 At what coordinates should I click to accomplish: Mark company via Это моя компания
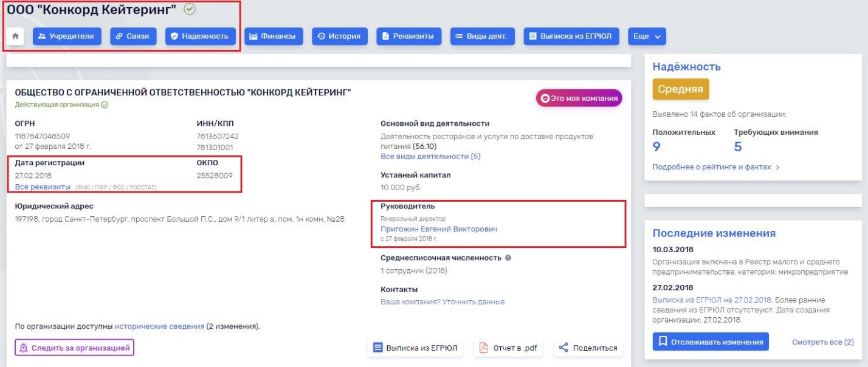point(579,98)
